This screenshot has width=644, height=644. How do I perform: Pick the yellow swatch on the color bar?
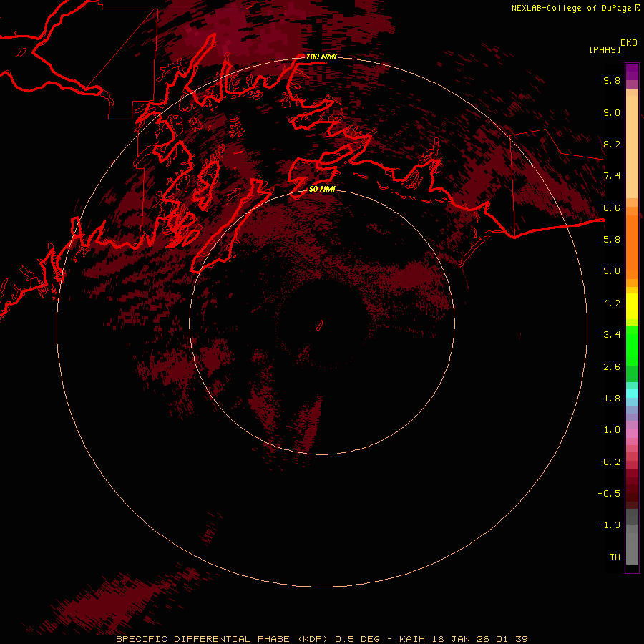pyautogui.click(x=632, y=306)
